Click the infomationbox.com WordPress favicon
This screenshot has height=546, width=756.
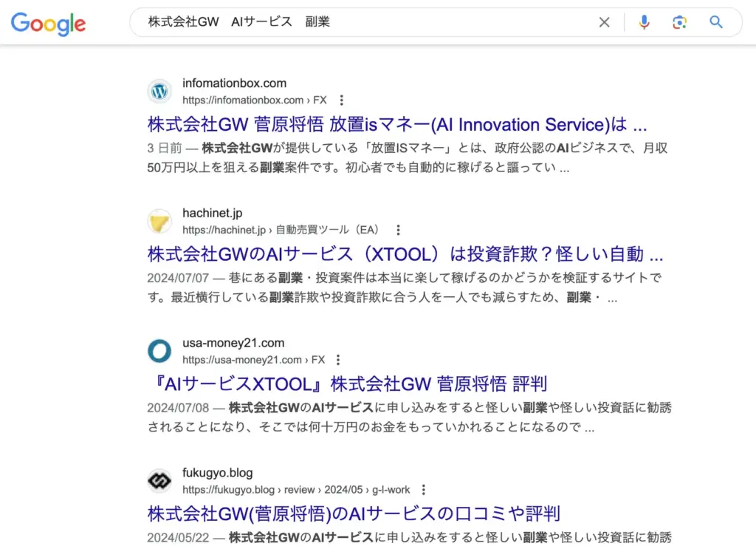click(159, 92)
